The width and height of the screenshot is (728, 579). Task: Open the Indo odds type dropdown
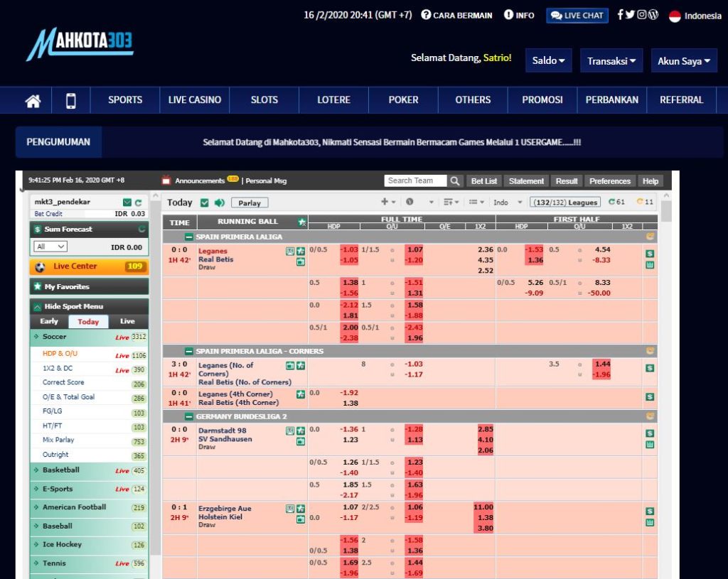coord(508,202)
